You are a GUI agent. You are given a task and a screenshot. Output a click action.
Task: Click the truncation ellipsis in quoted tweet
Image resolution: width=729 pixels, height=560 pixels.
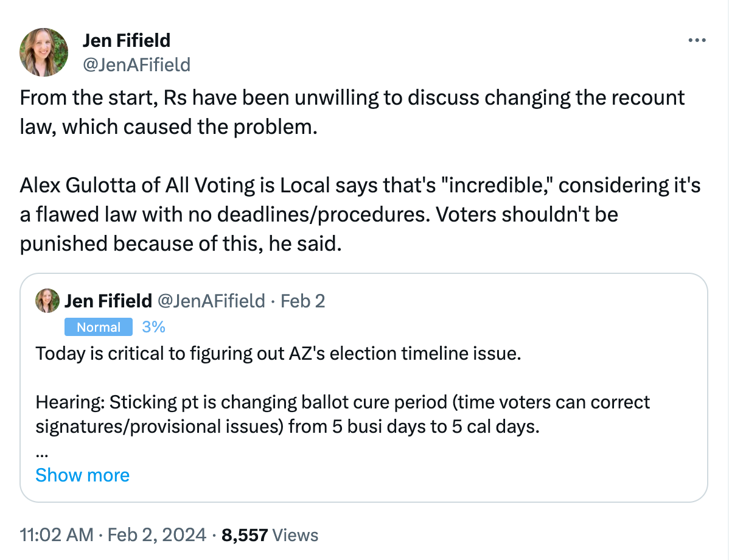click(41, 453)
